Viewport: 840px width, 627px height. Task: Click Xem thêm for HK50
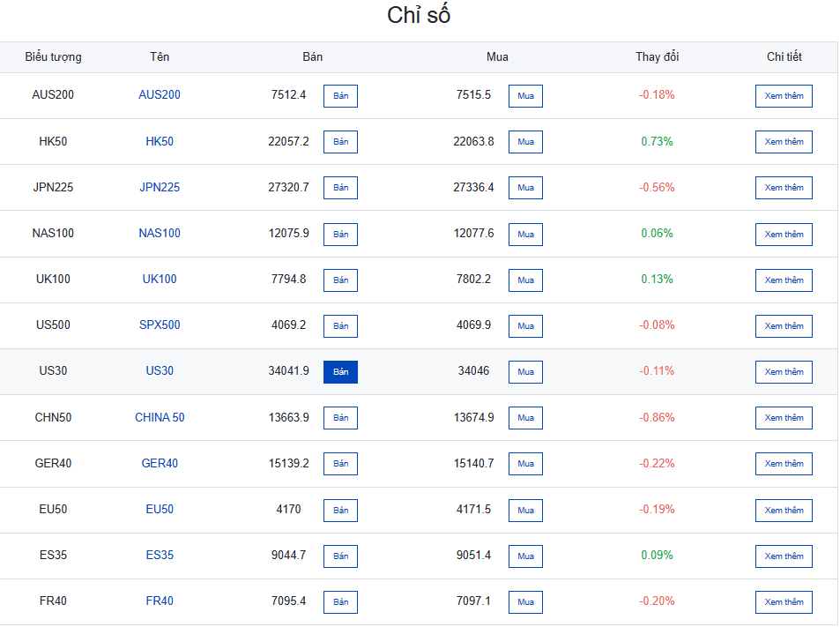point(784,142)
